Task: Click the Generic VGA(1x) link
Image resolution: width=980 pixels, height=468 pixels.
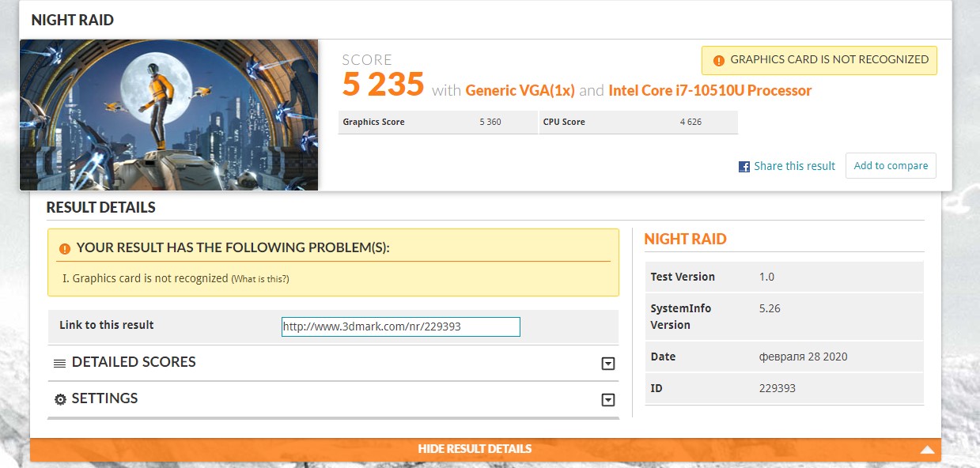Action: [520, 90]
